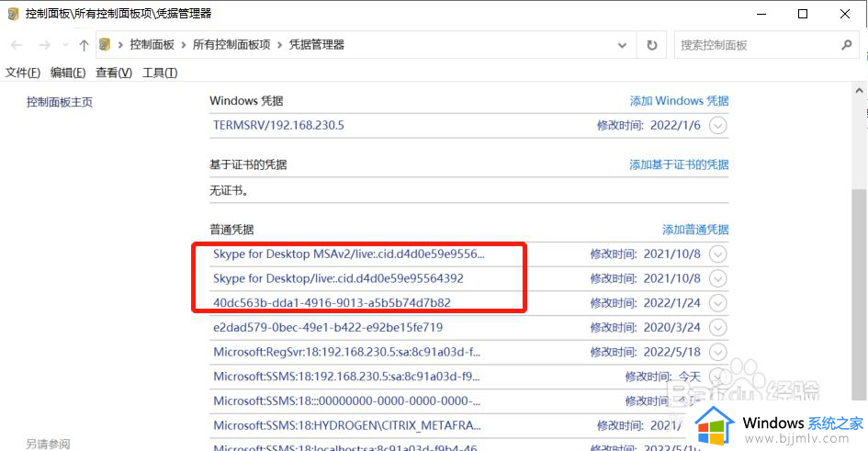Select 40dc563b-dda1-4916-9013-a5b5b74d7b82 entry
The width and height of the screenshot is (868, 451).
pos(332,303)
